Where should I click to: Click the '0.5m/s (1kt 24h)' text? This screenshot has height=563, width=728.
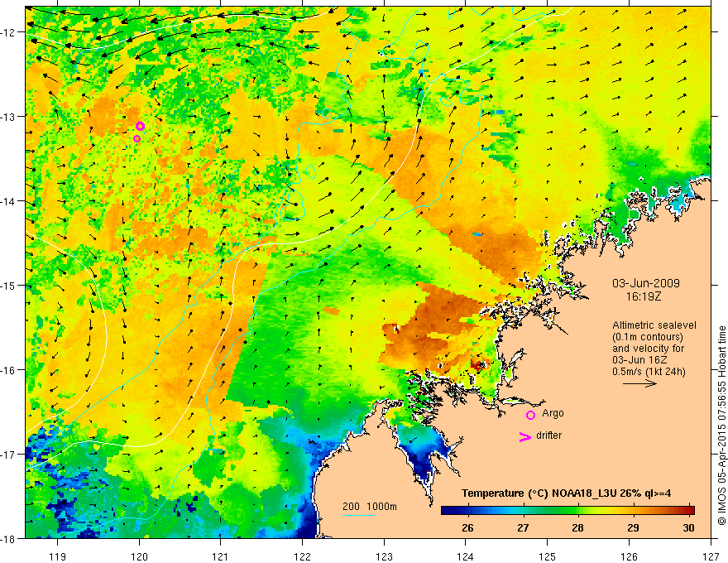point(649,372)
